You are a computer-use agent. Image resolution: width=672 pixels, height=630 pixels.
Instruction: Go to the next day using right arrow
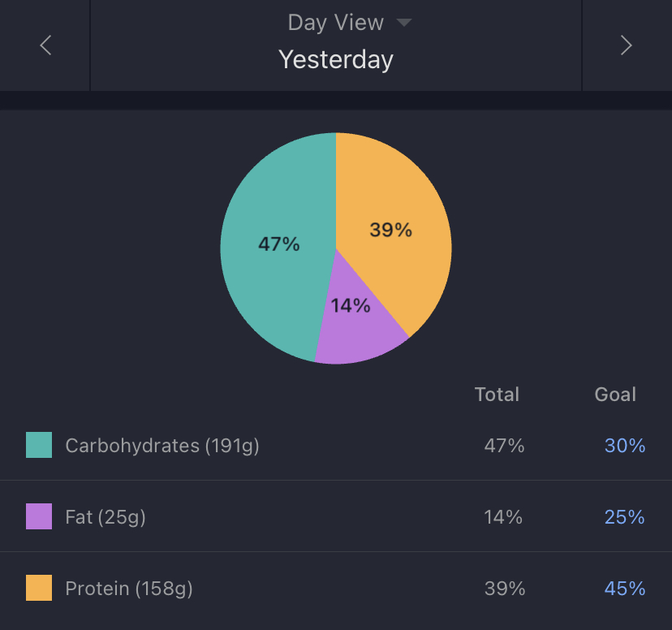(626, 45)
